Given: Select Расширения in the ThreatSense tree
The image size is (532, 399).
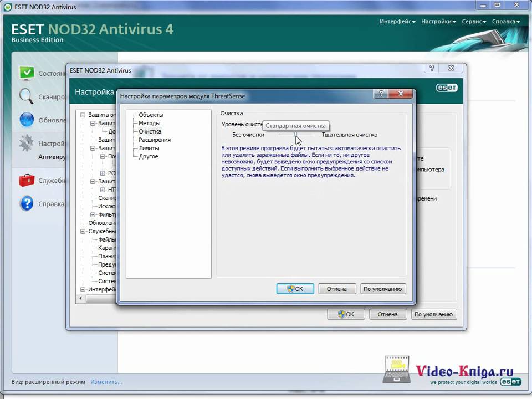Looking at the screenshot, I should [155, 140].
